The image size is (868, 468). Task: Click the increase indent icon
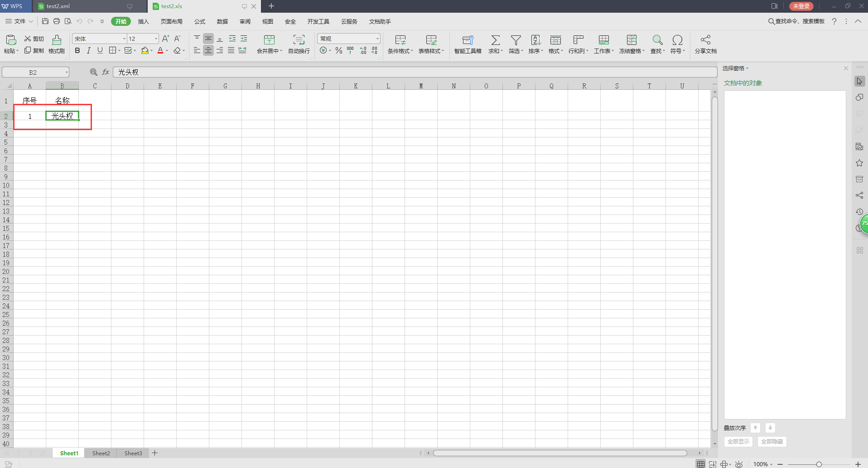point(244,39)
